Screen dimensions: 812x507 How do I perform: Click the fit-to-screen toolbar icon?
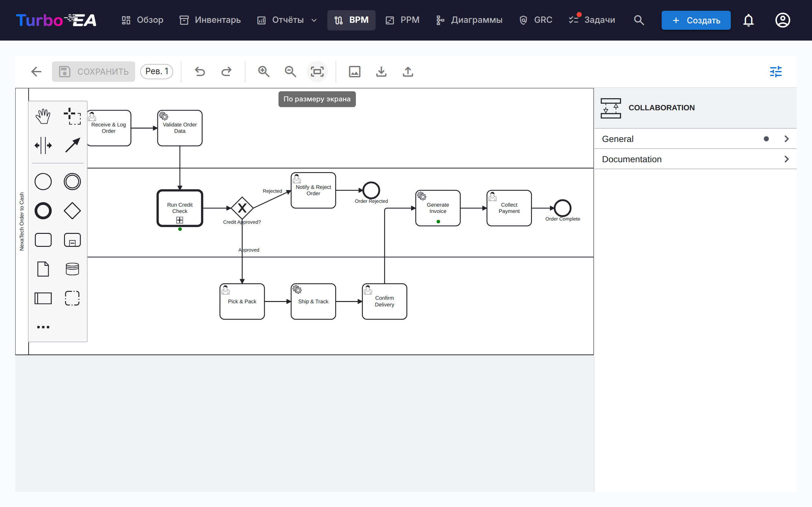pyautogui.click(x=317, y=71)
